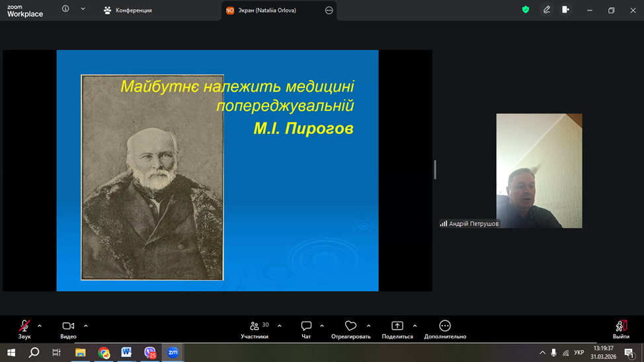Click the green encryption shield icon
644x362 pixels.
[x=526, y=10]
